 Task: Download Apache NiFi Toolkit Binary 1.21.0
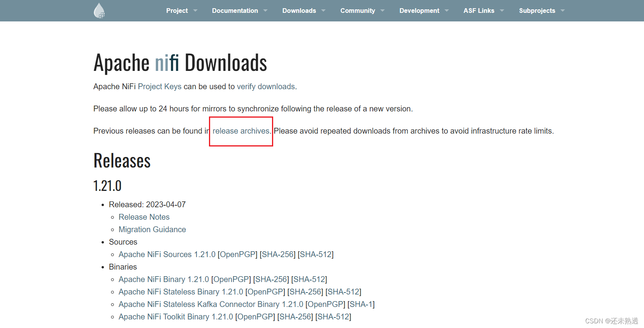click(176, 317)
